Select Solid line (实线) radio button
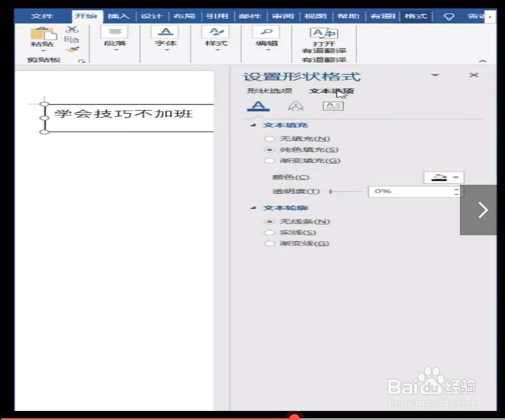This screenshot has width=505, height=420. pos(269,232)
